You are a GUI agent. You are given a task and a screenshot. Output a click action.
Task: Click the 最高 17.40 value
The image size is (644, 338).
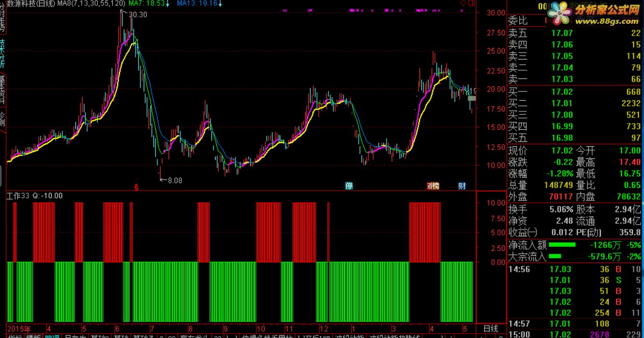(629, 162)
